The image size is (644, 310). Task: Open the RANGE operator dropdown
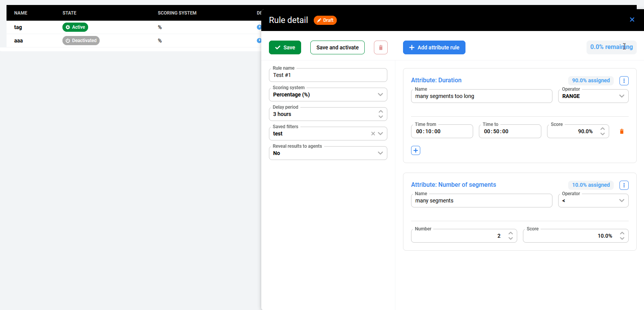pos(593,96)
